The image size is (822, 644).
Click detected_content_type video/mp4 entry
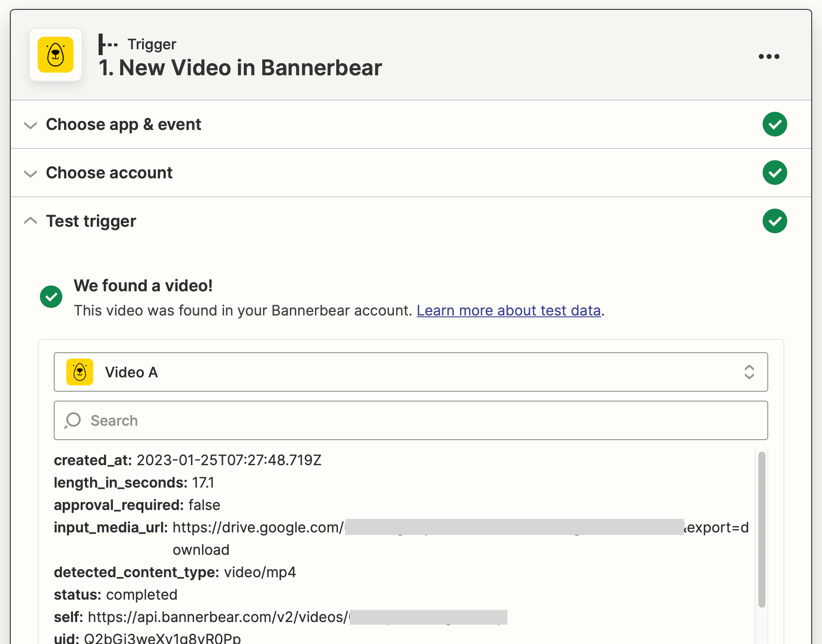(175, 572)
